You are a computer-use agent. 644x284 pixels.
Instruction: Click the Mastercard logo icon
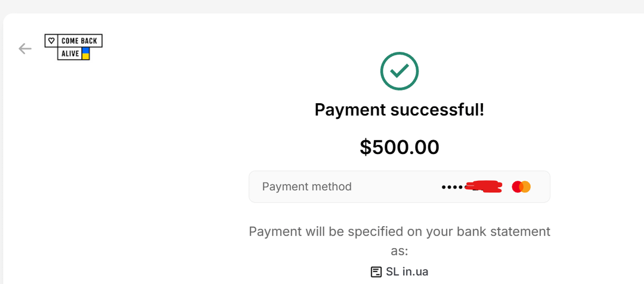tap(521, 187)
